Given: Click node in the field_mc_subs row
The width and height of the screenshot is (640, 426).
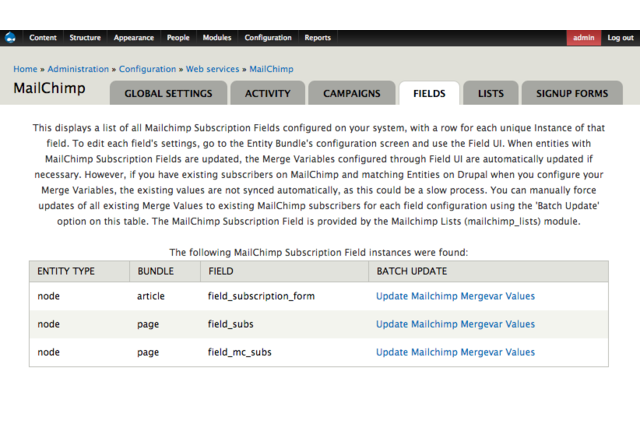Looking at the screenshot, I should click(x=49, y=353).
